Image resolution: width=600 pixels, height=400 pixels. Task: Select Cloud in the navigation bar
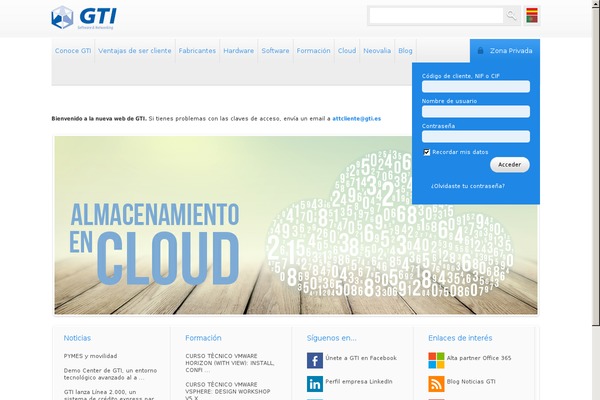tap(347, 51)
